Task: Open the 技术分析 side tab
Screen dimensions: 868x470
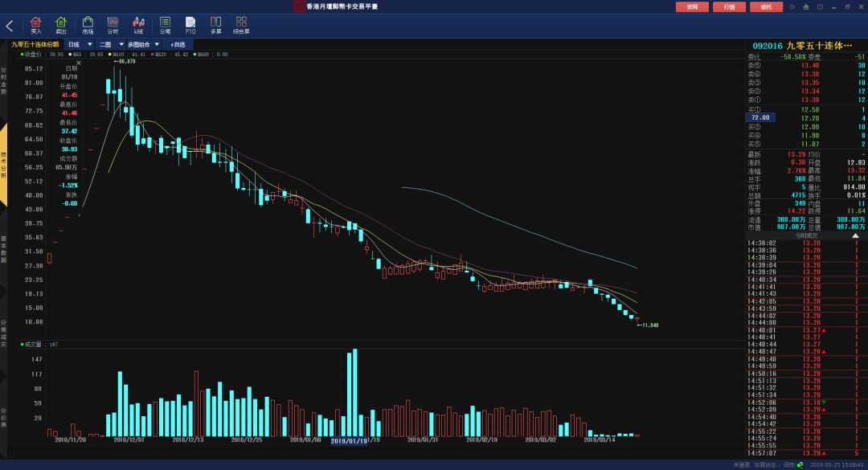Action: point(3,165)
